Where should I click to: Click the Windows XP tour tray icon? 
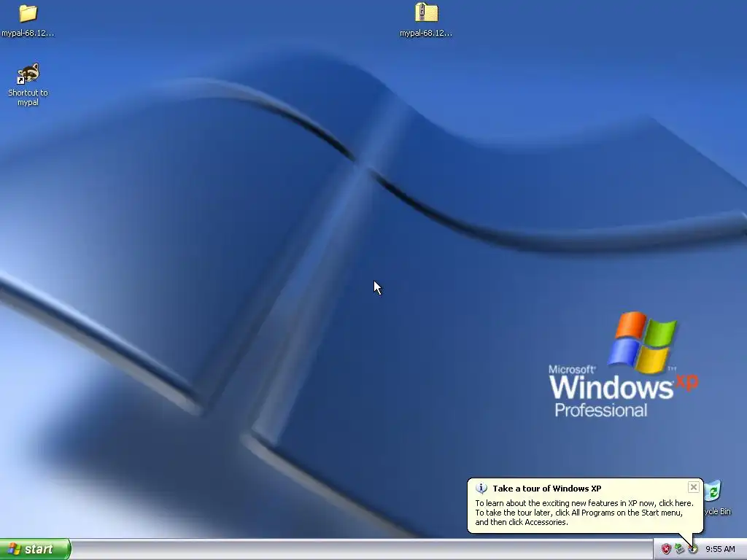coord(693,550)
